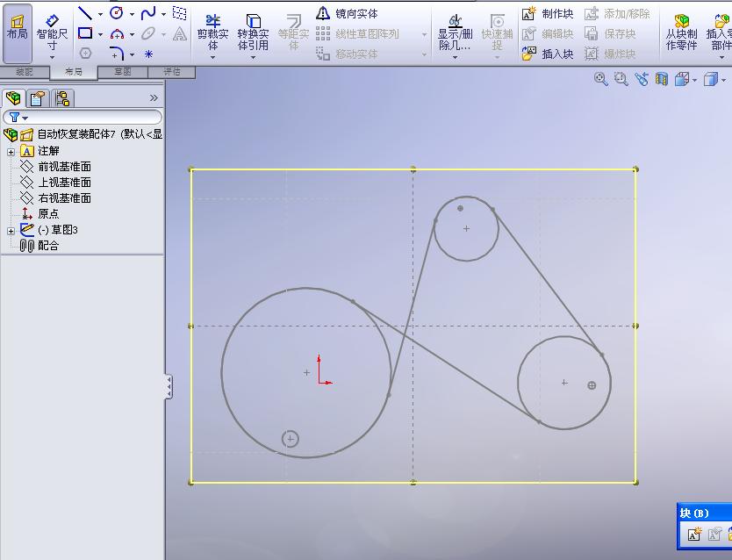The width and height of the screenshot is (732, 560).
Task: Select the Centerpoint Arc tool
Action: [117, 34]
